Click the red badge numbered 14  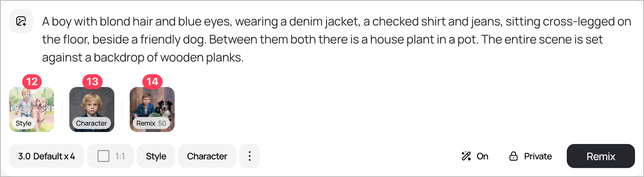click(152, 81)
